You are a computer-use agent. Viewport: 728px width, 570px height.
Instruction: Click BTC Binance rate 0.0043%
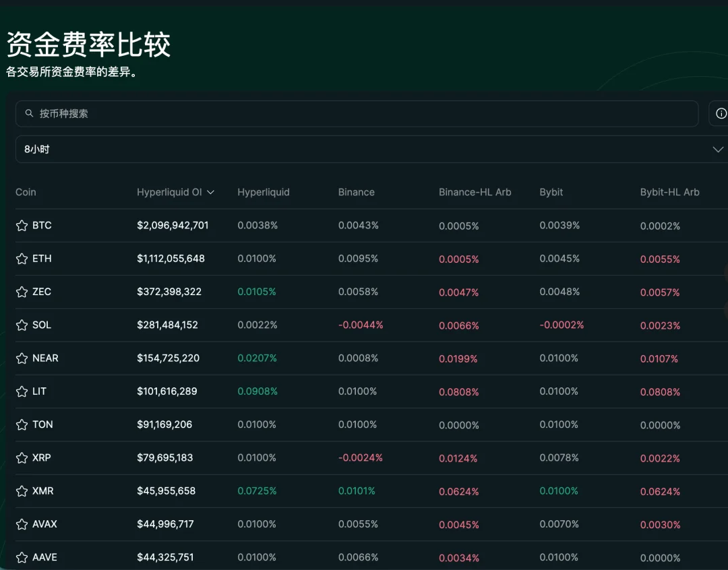click(x=359, y=226)
